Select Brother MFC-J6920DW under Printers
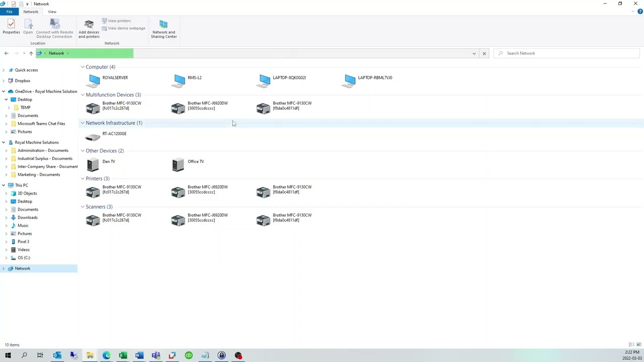644x362 pixels. pos(200,192)
